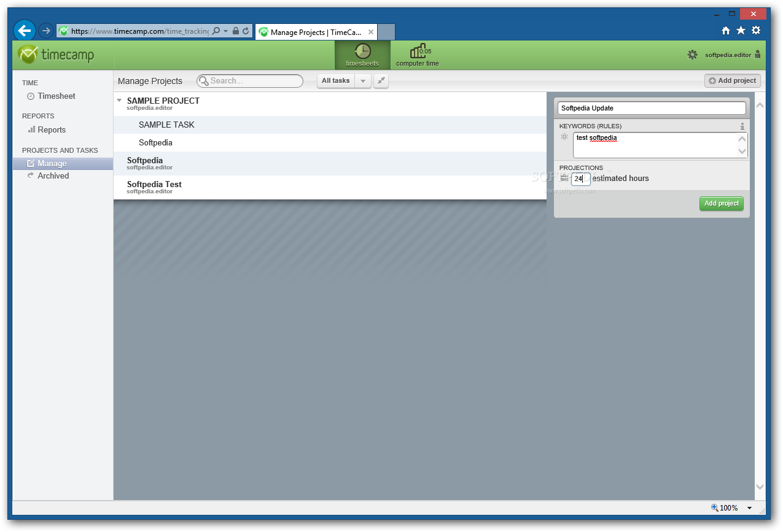Click the keywords info icon

(742, 126)
